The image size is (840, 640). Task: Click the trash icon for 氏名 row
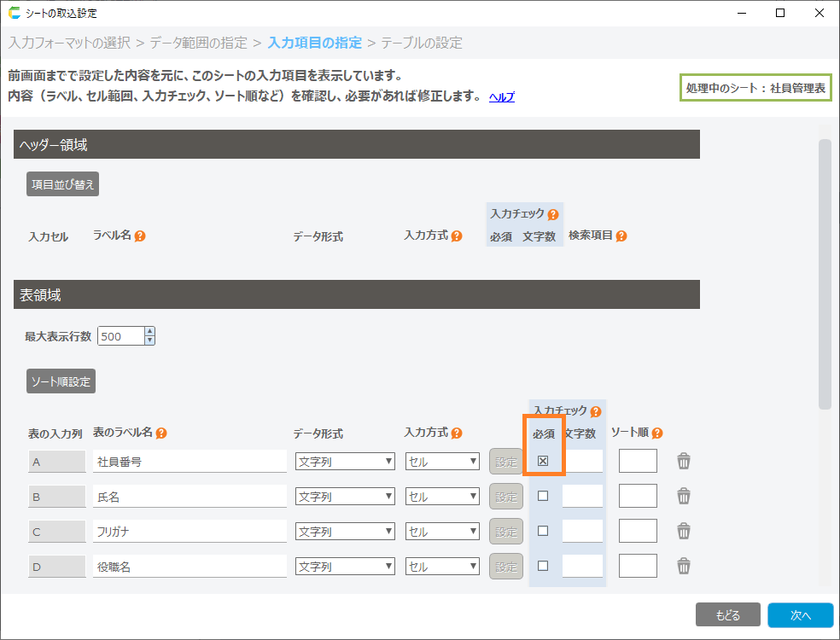(x=683, y=496)
